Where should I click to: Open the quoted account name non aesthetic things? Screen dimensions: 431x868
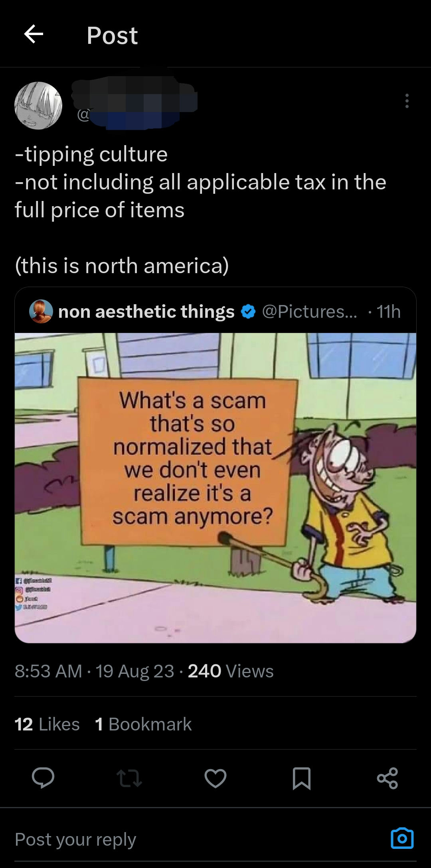[x=146, y=311]
